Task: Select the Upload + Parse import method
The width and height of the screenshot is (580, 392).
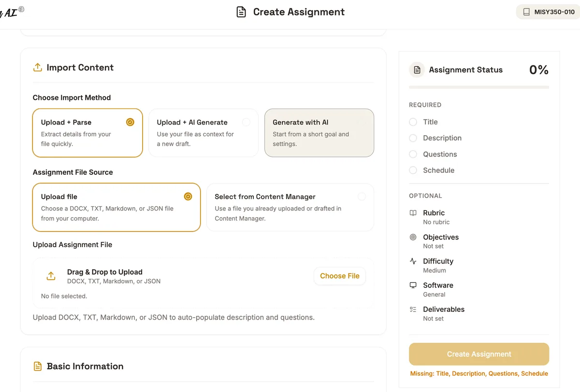Action: point(87,133)
